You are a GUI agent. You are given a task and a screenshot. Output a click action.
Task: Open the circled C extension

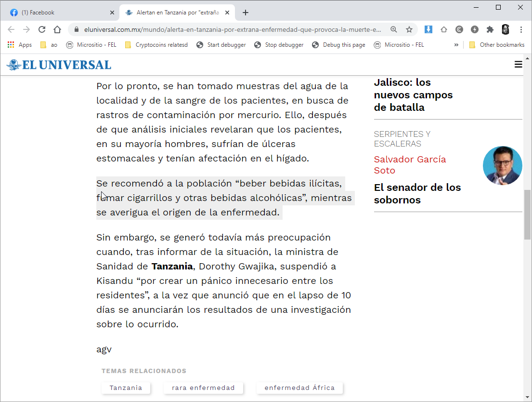[459, 29]
